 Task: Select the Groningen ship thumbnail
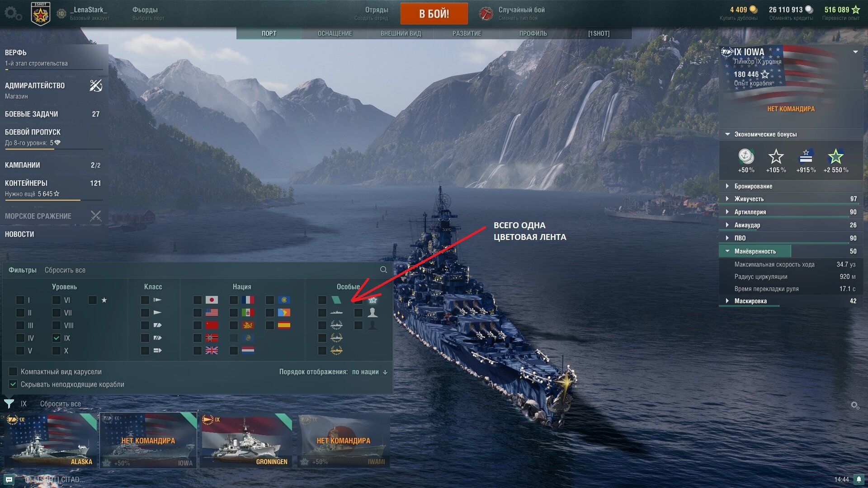click(x=246, y=441)
